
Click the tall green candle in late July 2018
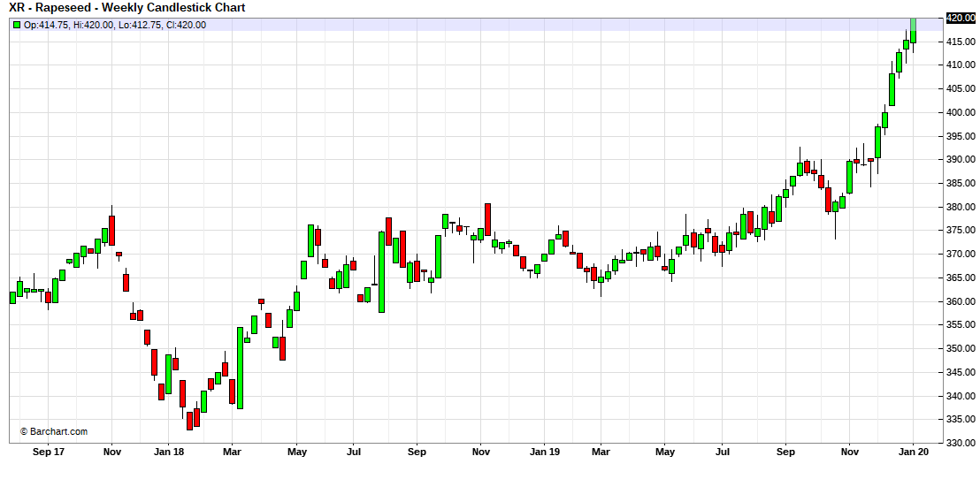click(x=381, y=271)
